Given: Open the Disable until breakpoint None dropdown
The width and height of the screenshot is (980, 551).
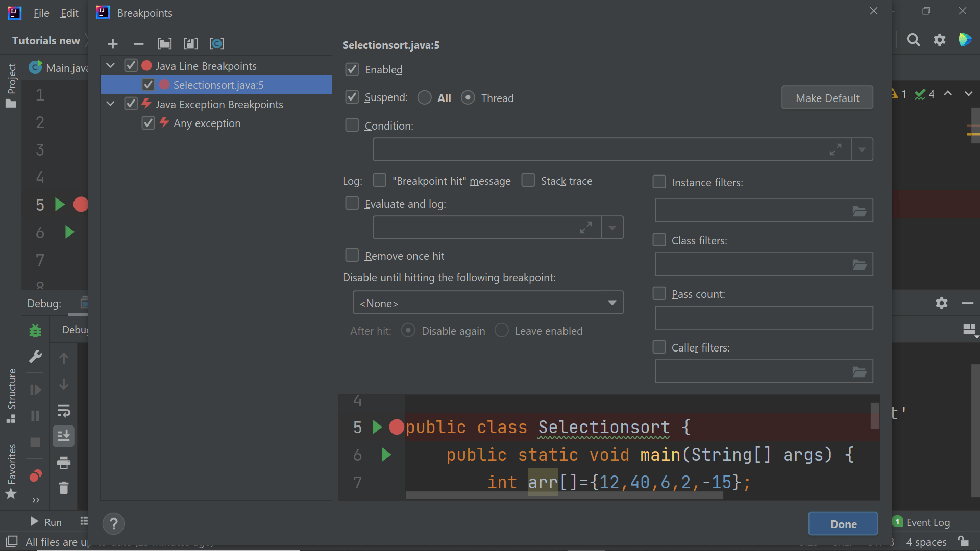Looking at the screenshot, I should click(487, 303).
